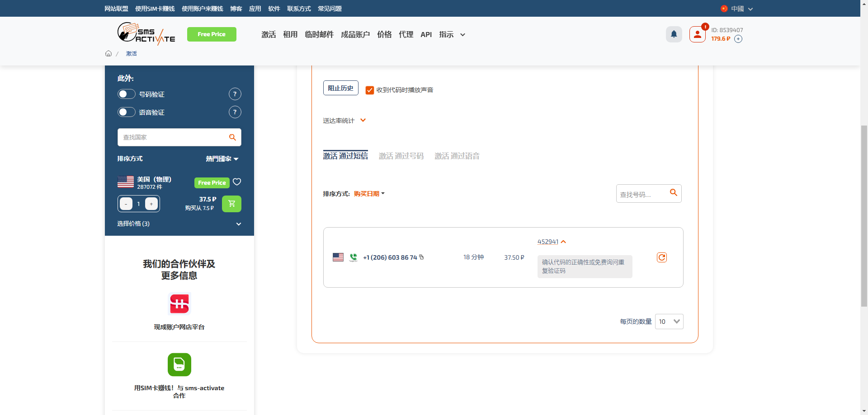Click the SMS Activate logo

[146, 34]
